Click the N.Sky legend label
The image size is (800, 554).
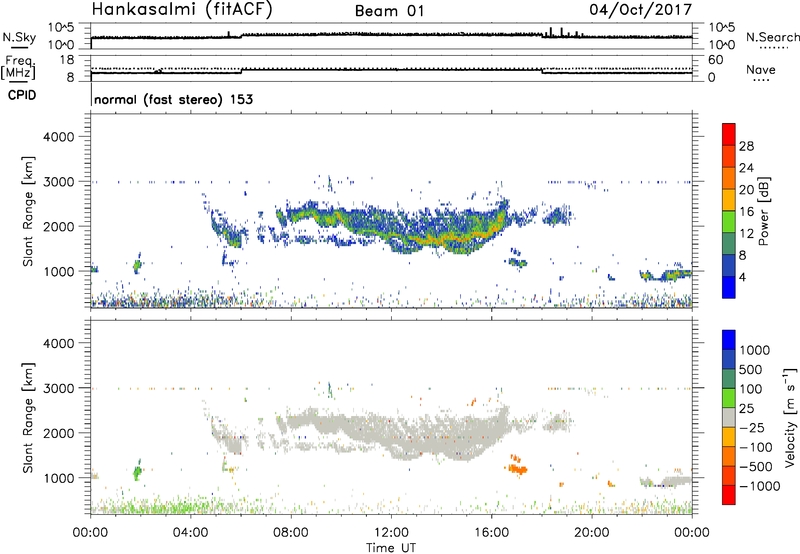(x=19, y=38)
